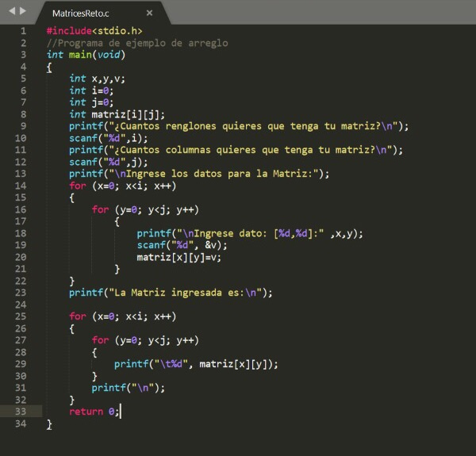The height and width of the screenshot is (456, 476).
Task: Click 'int matriz[i][j];' declaration
Action: [117, 114]
